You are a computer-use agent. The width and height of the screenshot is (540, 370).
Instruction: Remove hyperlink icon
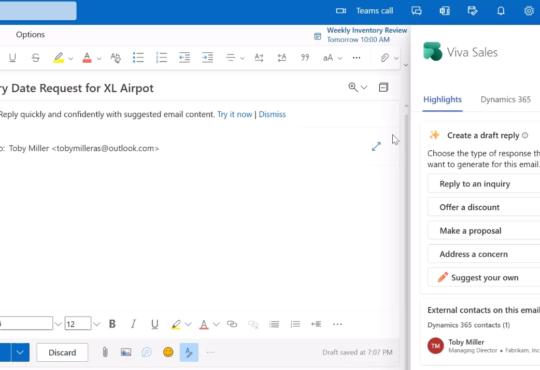(x=253, y=324)
